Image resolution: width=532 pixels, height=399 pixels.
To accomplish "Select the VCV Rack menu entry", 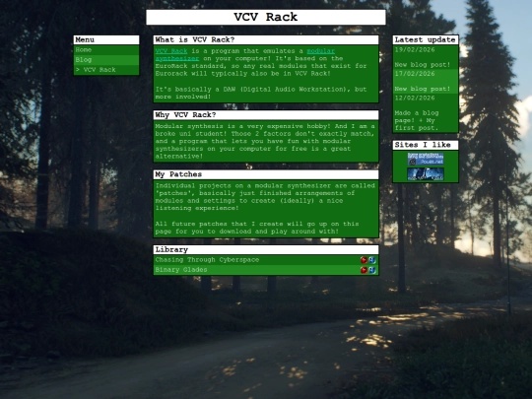I will pyautogui.click(x=106, y=70).
